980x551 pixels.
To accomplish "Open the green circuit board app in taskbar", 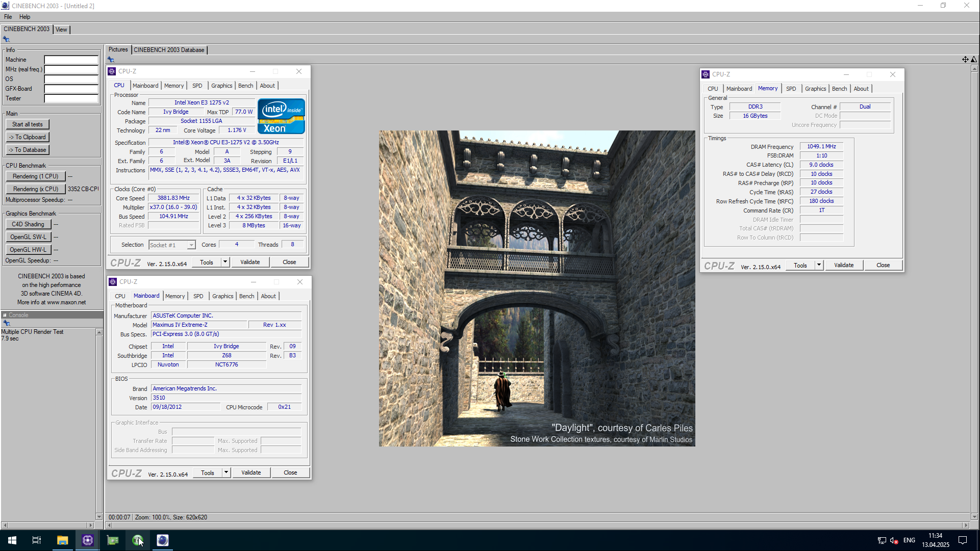I will pyautogui.click(x=113, y=540).
